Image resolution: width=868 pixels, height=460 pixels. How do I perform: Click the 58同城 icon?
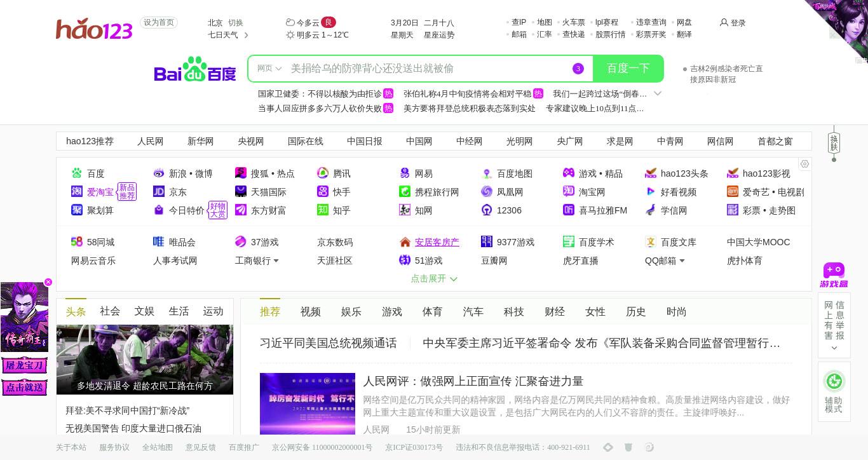pyautogui.click(x=77, y=242)
